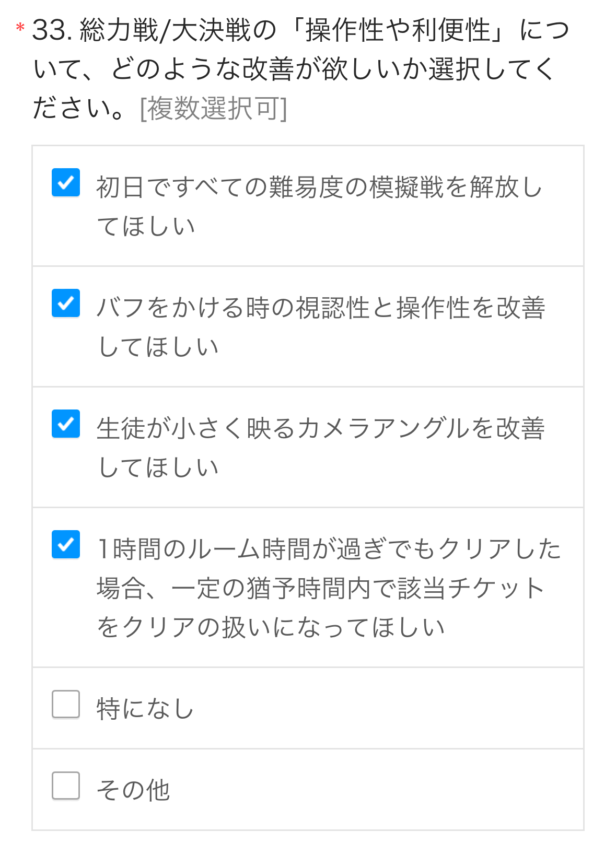Click the [複数選択可] hint text
This screenshot has width=616, height=843.
pyautogui.click(x=213, y=109)
